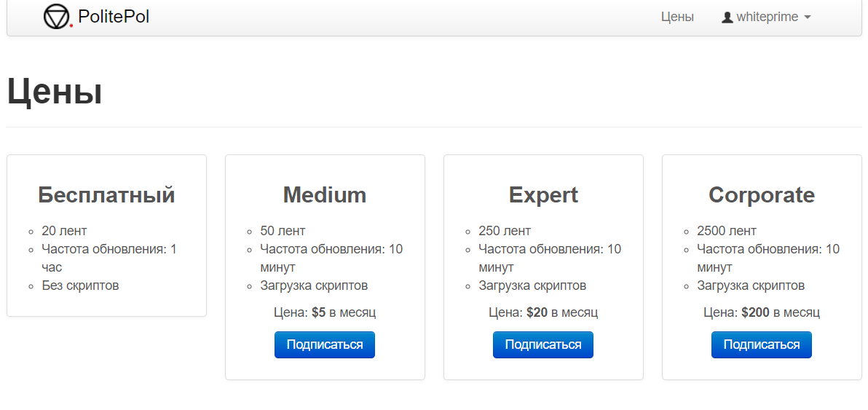
Task: Click the $20 в месяц price text
Action: [x=562, y=312]
